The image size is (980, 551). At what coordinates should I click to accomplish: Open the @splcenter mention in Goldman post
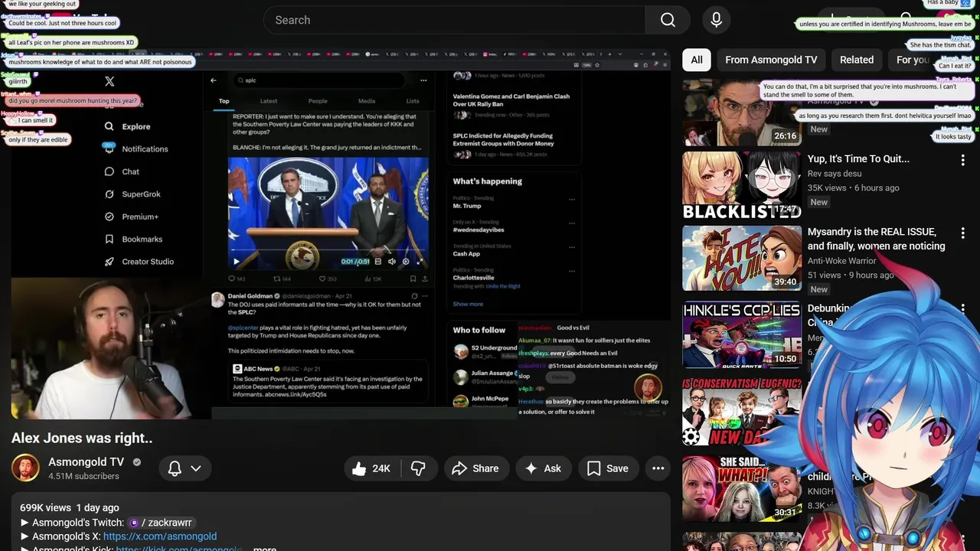(x=243, y=328)
